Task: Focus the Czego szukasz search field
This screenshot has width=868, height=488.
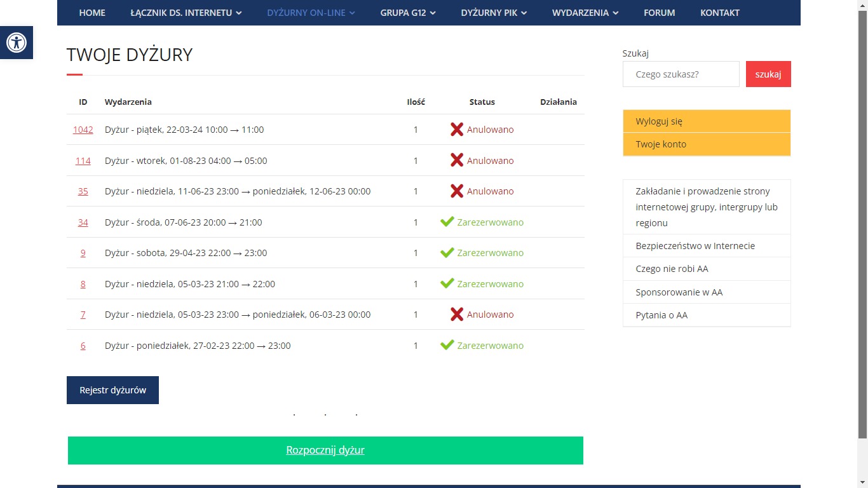Action: tap(681, 74)
